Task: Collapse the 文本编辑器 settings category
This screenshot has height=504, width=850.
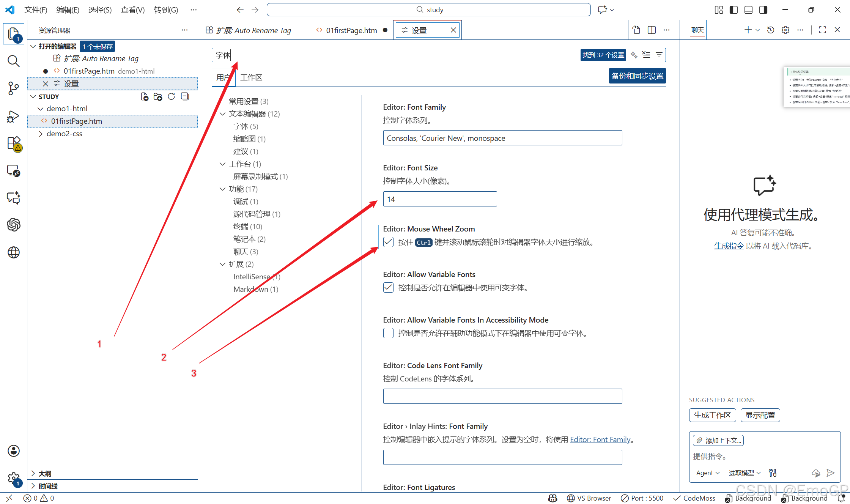Action: point(223,114)
